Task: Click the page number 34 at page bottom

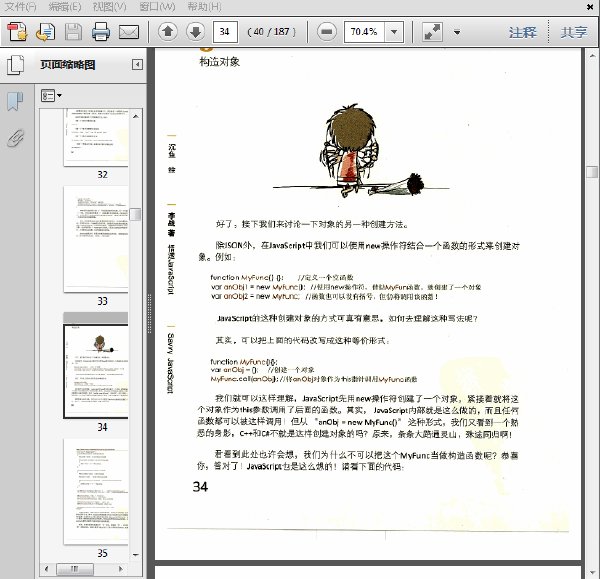Action: point(201,487)
